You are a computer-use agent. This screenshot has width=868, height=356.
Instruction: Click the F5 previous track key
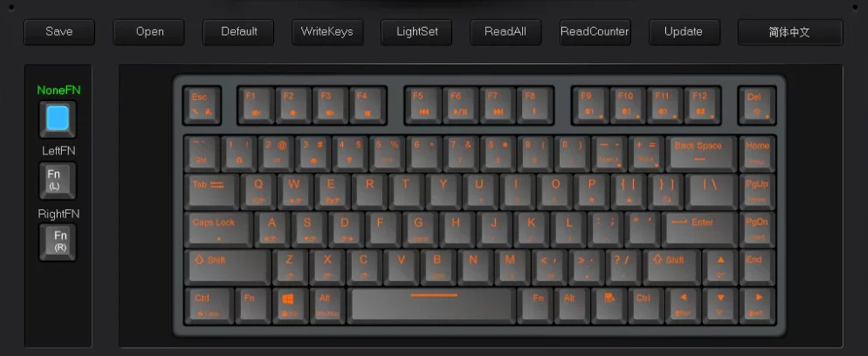(x=423, y=105)
